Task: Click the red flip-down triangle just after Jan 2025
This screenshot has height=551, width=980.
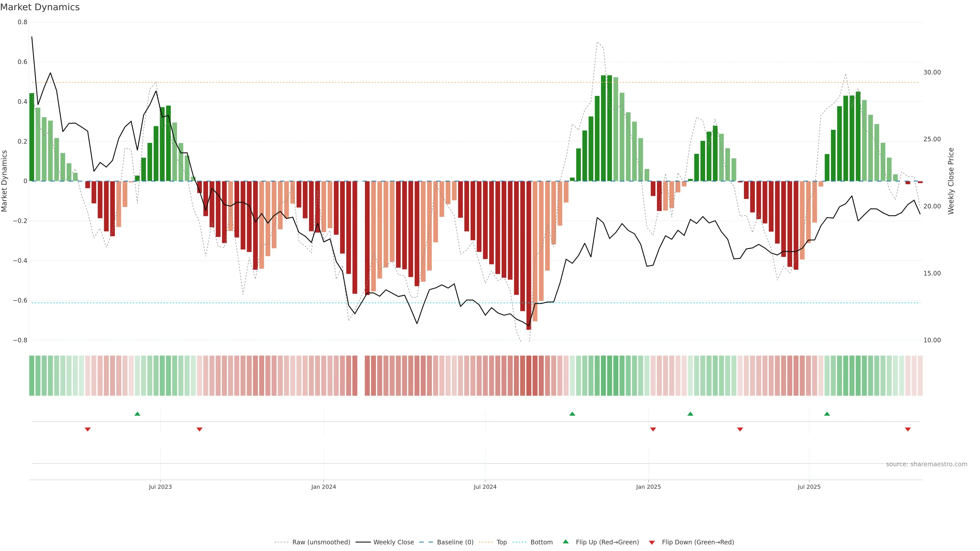Action: (653, 429)
